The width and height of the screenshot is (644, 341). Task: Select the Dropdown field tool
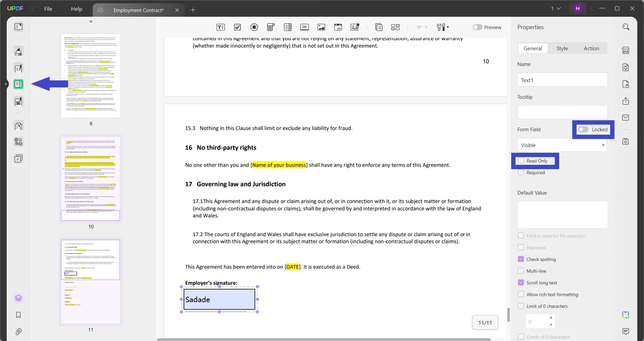pyautogui.click(x=271, y=27)
